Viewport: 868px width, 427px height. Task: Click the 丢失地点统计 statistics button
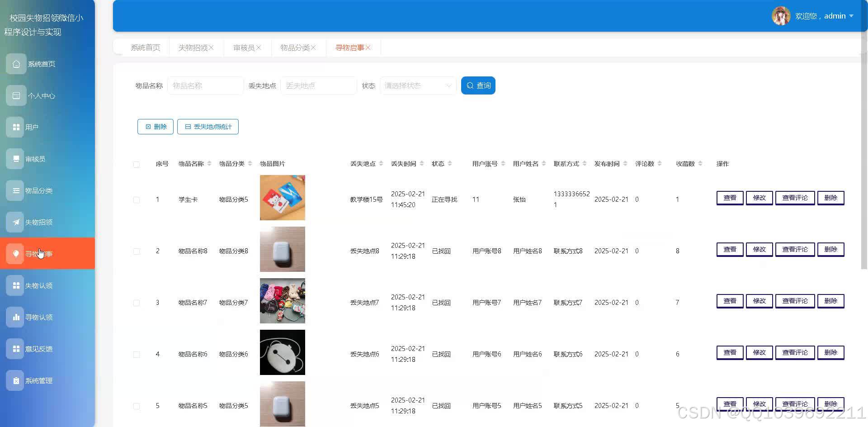208,127
